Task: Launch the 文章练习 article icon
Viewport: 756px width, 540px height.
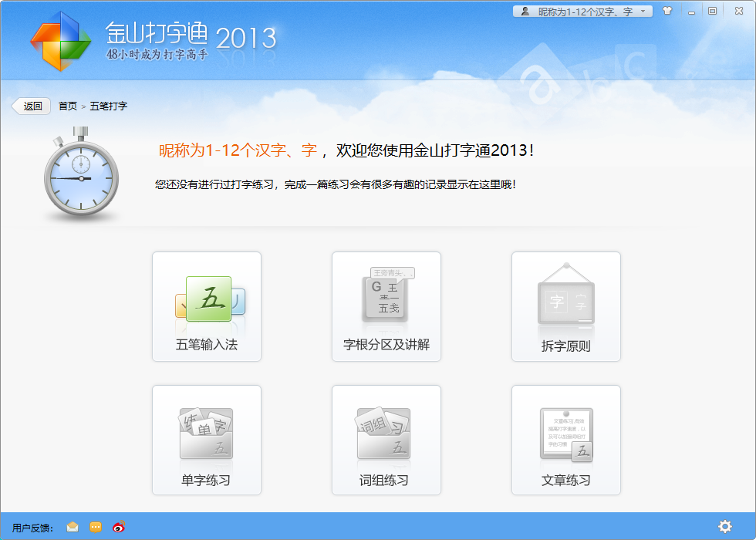Action: click(x=565, y=434)
